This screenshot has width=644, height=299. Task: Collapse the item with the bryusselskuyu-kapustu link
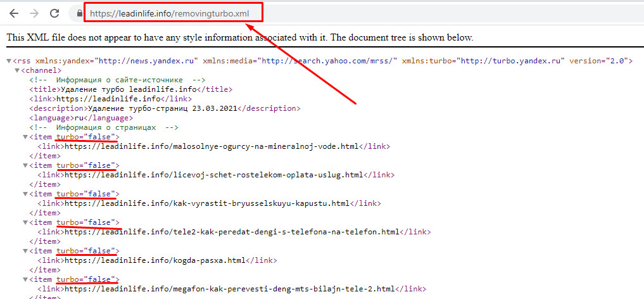tap(25, 194)
